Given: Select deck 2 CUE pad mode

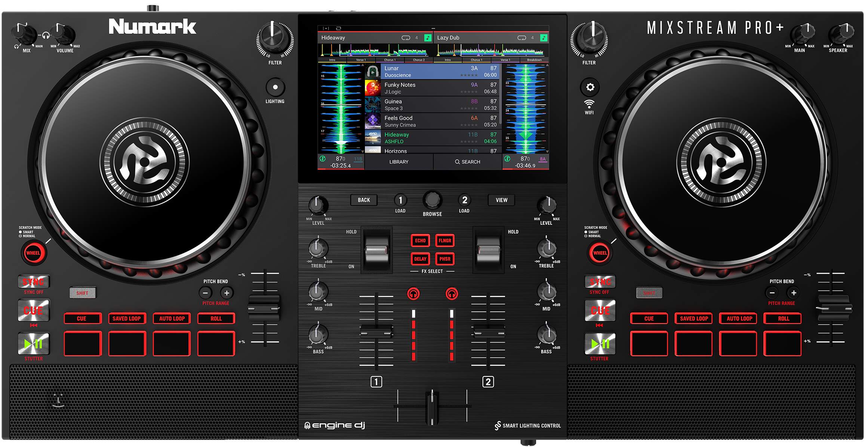Looking at the screenshot, I should click(649, 319).
